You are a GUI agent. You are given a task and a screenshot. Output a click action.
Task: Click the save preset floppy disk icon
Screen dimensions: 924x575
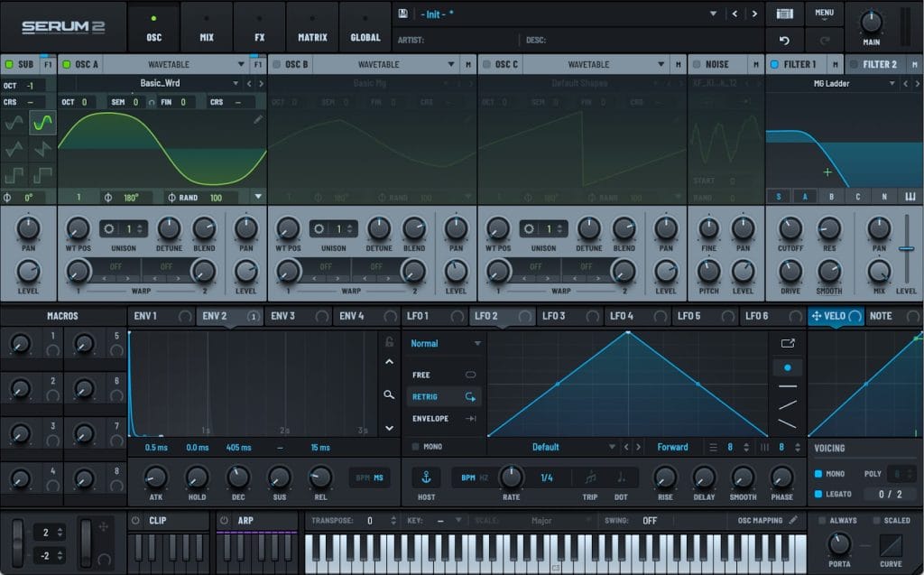point(402,14)
